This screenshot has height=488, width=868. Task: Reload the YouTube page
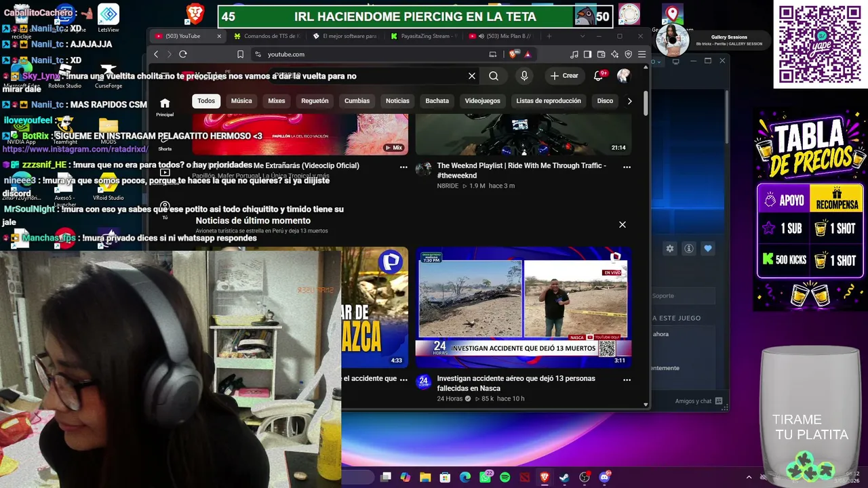[x=183, y=54]
